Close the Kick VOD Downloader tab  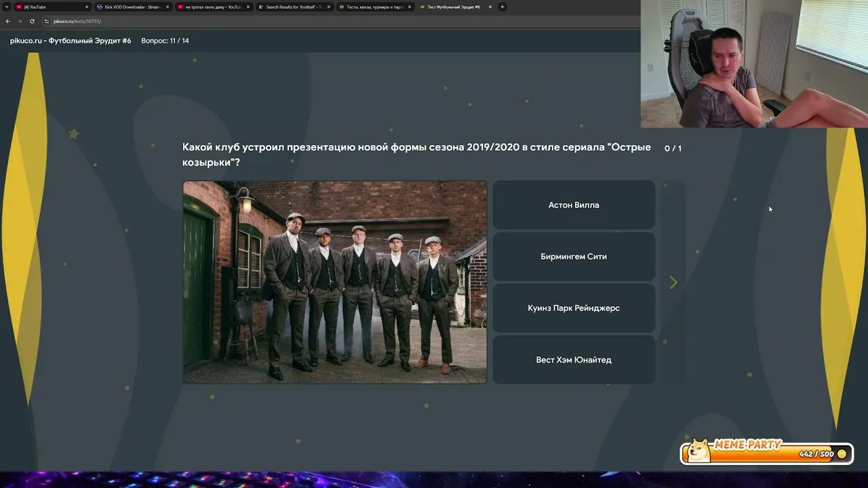[167, 7]
